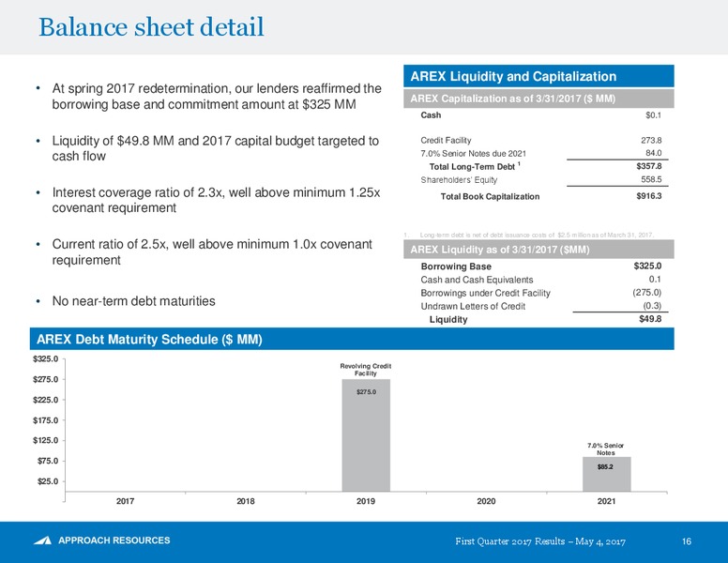Click the 2019 Revolving Credit Facility bar

pyautogui.click(x=366, y=435)
